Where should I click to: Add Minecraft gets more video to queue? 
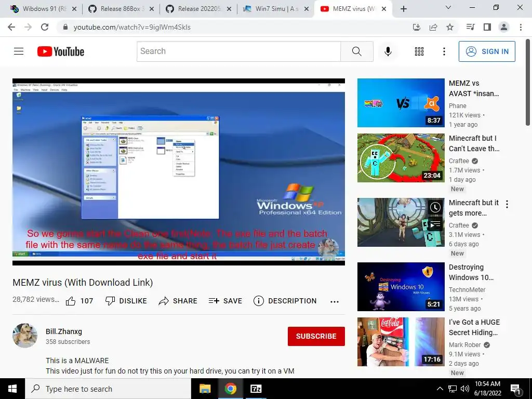point(435,224)
